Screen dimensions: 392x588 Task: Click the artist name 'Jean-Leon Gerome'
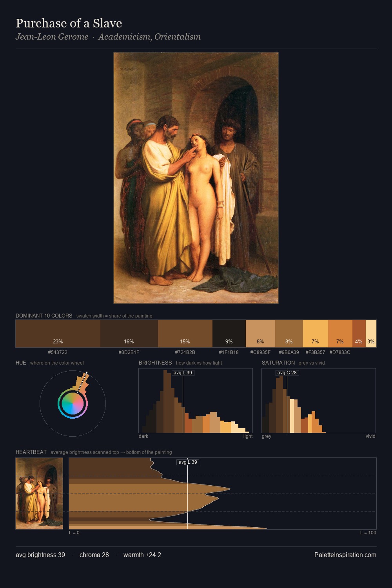point(52,37)
